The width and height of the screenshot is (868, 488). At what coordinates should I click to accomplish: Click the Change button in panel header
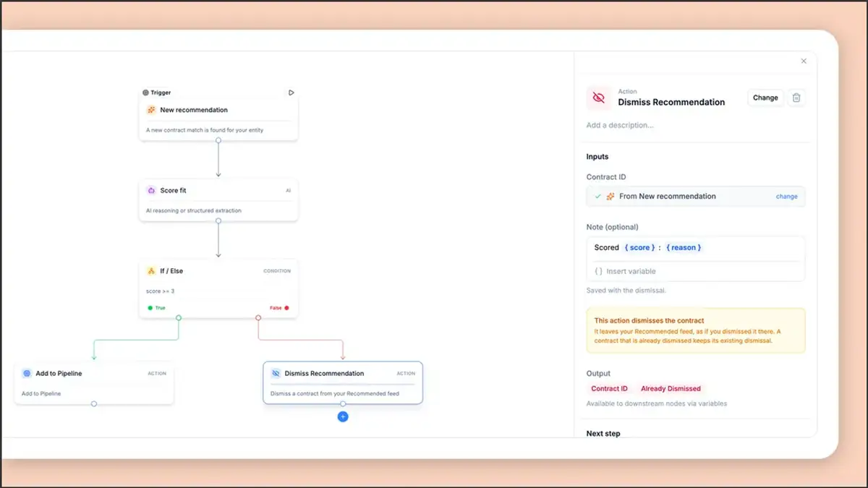765,98
